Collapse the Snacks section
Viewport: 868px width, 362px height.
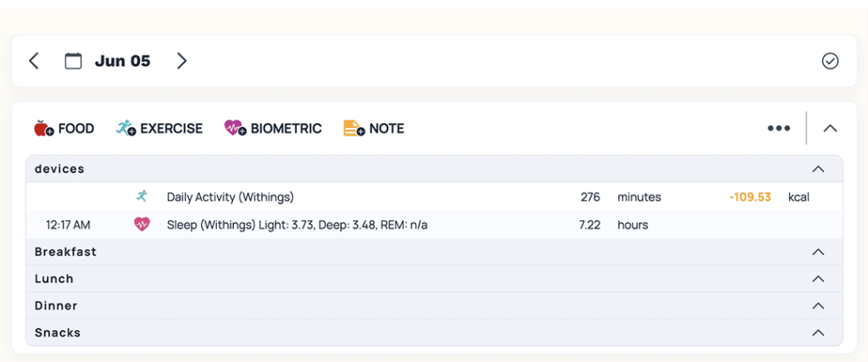pyautogui.click(x=818, y=333)
